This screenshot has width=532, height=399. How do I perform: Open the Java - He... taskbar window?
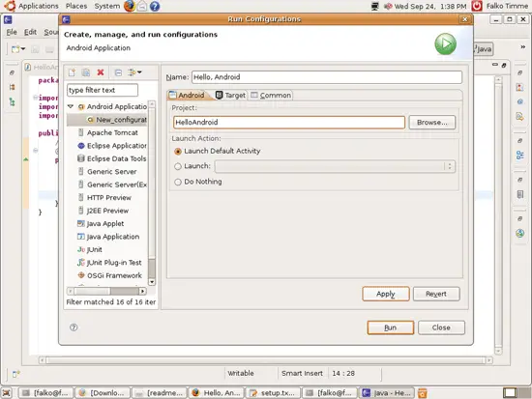click(387, 393)
